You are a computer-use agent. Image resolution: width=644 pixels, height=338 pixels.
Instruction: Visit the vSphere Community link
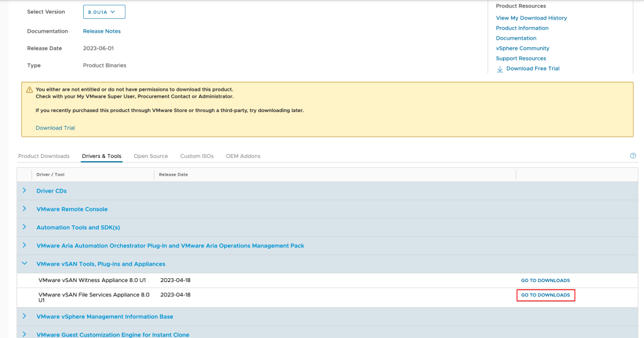pos(523,48)
